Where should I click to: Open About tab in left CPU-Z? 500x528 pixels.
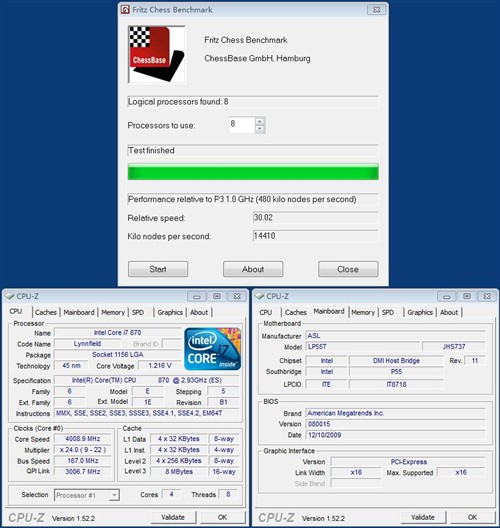tap(199, 312)
